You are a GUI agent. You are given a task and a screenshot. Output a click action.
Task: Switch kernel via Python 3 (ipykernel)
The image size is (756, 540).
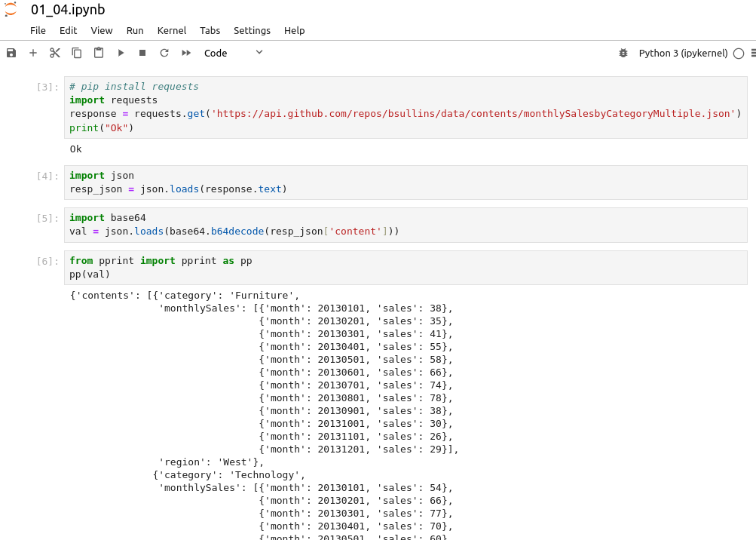(683, 53)
